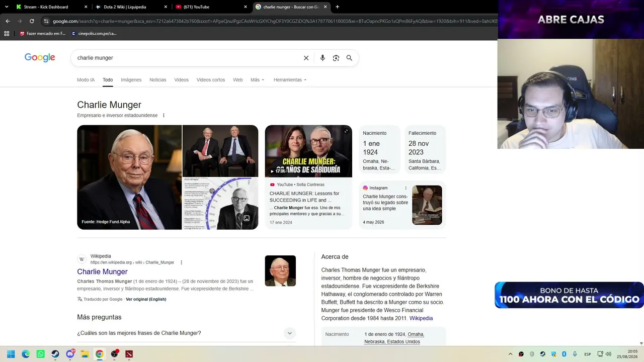The image size is (644, 362).
Task: Open Microsoft Edge from the taskbar
Action: (x=26, y=354)
